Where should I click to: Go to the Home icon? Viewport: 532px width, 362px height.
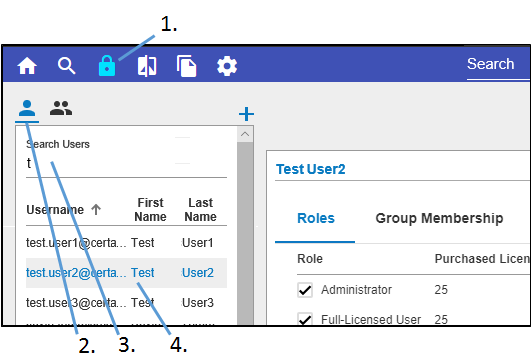27,65
